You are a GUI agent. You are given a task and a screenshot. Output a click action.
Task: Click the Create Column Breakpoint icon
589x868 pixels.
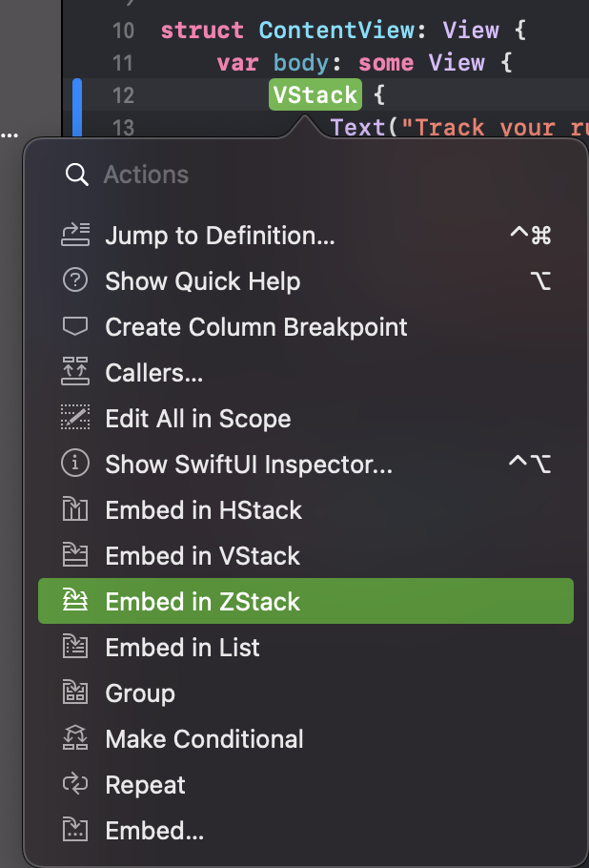(75, 327)
